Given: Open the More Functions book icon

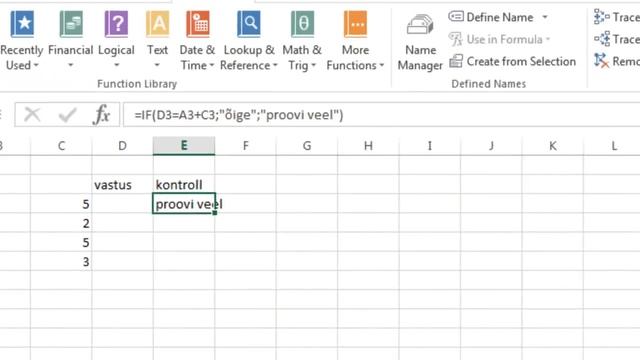Looking at the screenshot, I should [356, 24].
